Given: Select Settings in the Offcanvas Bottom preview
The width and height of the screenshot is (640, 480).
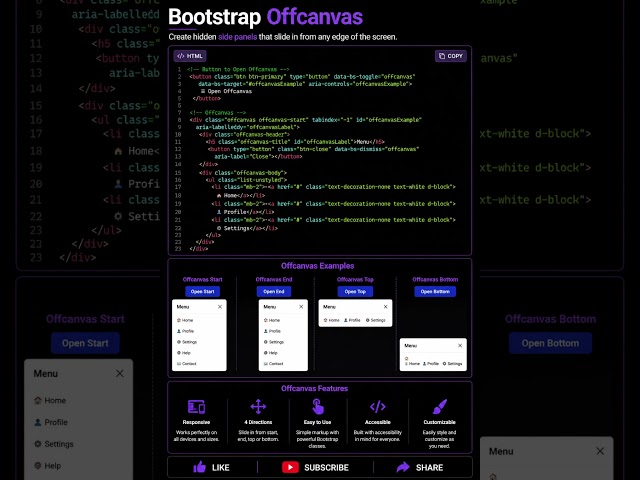Looking at the screenshot, I should pyautogui.click(x=452, y=363).
